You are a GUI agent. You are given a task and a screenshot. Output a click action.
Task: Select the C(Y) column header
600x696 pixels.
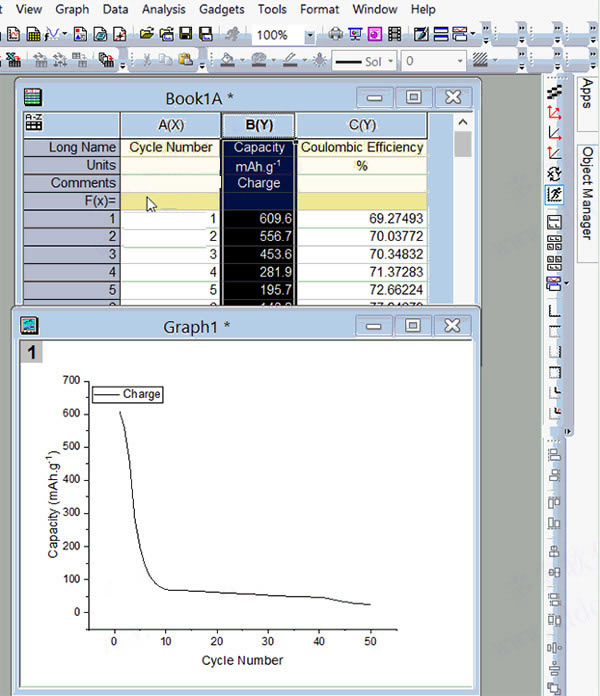pos(361,125)
